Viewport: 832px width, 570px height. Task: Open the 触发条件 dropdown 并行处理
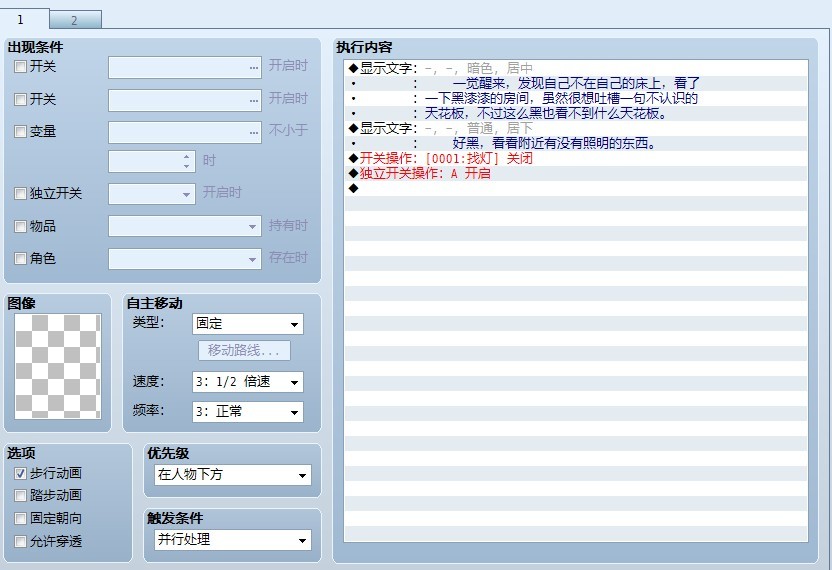tap(232, 540)
